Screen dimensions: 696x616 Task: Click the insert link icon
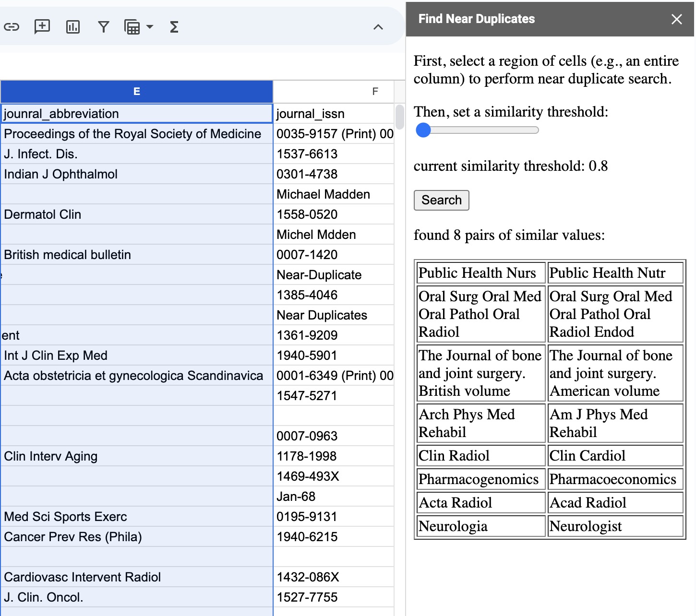click(x=12, y=27)
